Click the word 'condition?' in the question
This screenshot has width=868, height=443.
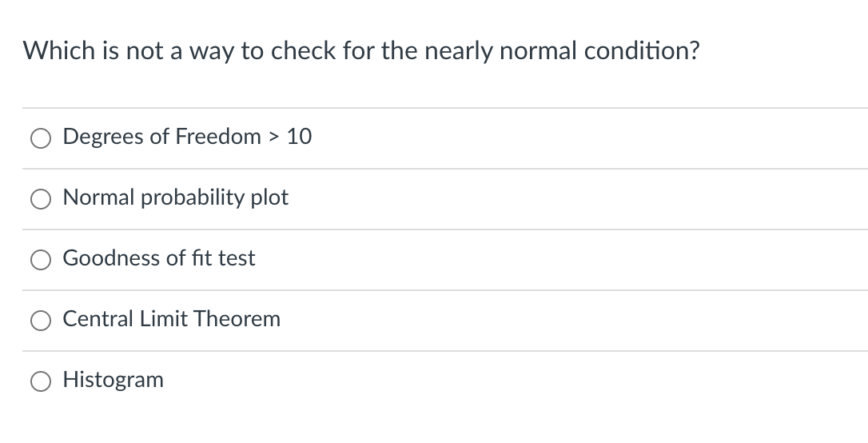coord(642,51)
